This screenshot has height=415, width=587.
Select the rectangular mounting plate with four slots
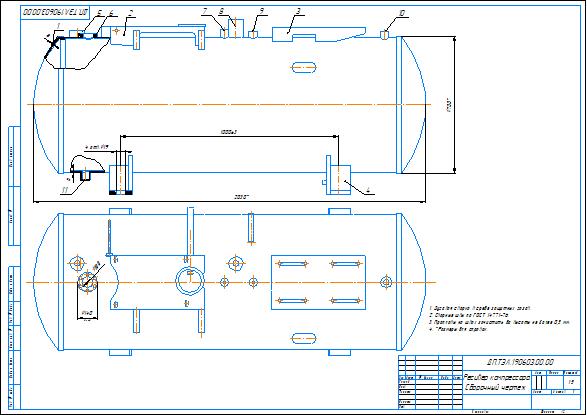[x=318, y=283]
